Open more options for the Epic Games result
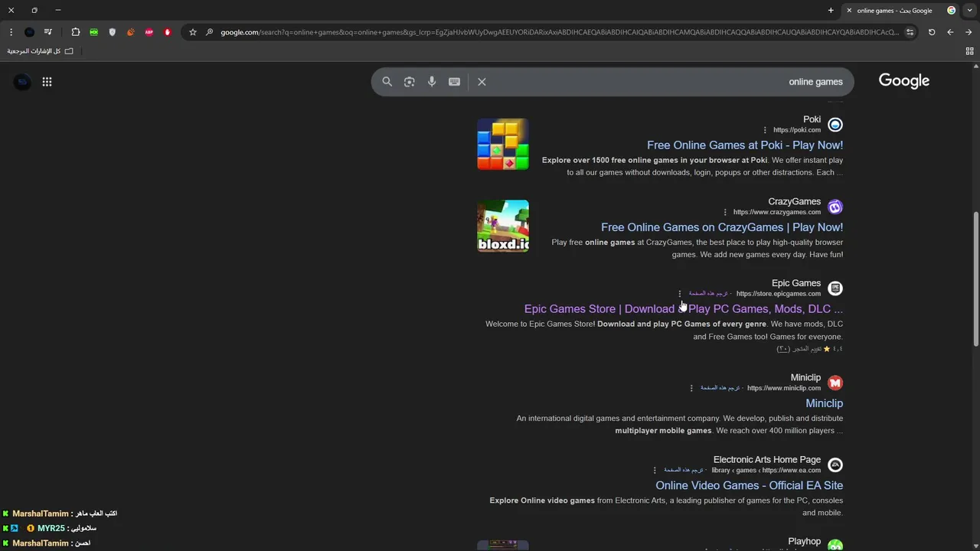This screenshot has height=551, width=980. (679, 294)
